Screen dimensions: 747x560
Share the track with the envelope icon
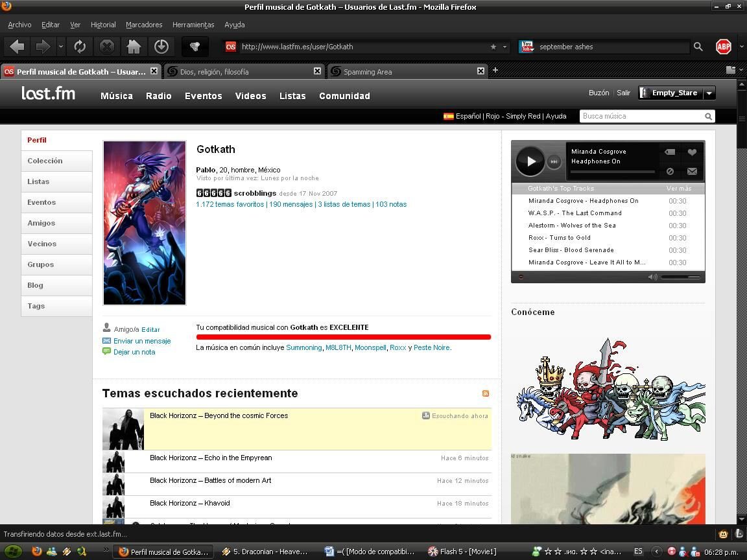[x=692, y=171]
